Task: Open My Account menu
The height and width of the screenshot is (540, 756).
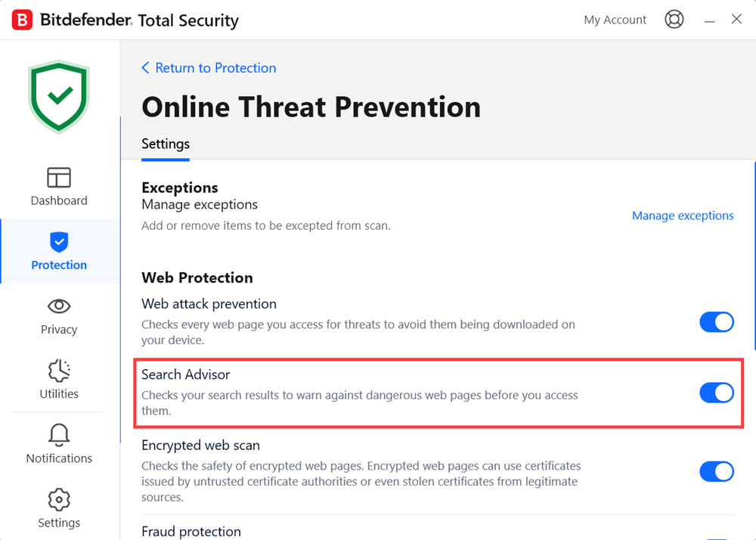Action: coord(615,20)
